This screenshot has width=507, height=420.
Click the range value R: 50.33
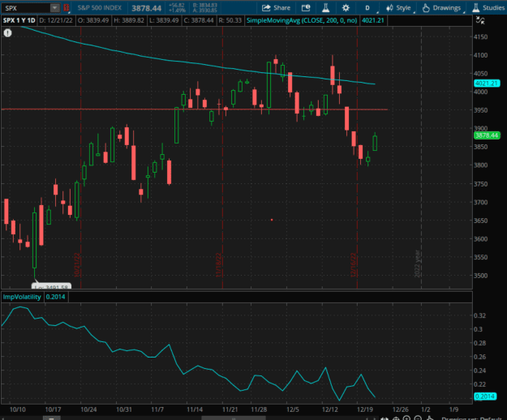pos(230,21)
